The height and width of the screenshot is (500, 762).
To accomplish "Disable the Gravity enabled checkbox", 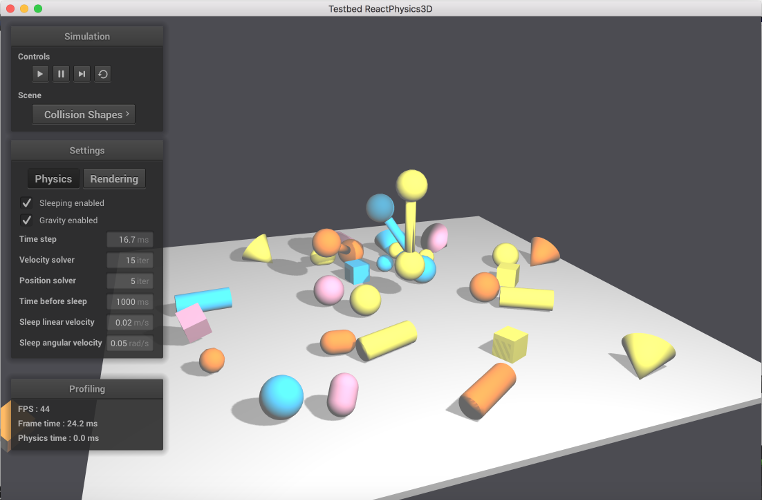I will [x=26, y=220].
